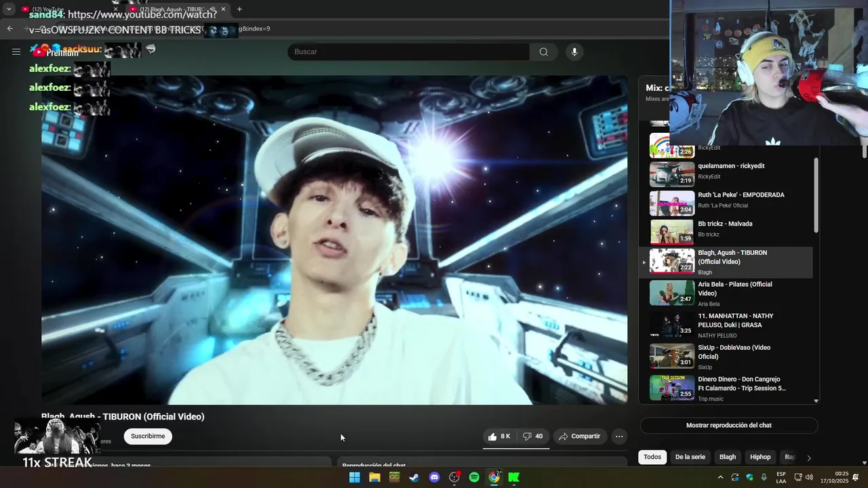Open Steam from the taskbar
868x488 pixels.
click(414, 477)
